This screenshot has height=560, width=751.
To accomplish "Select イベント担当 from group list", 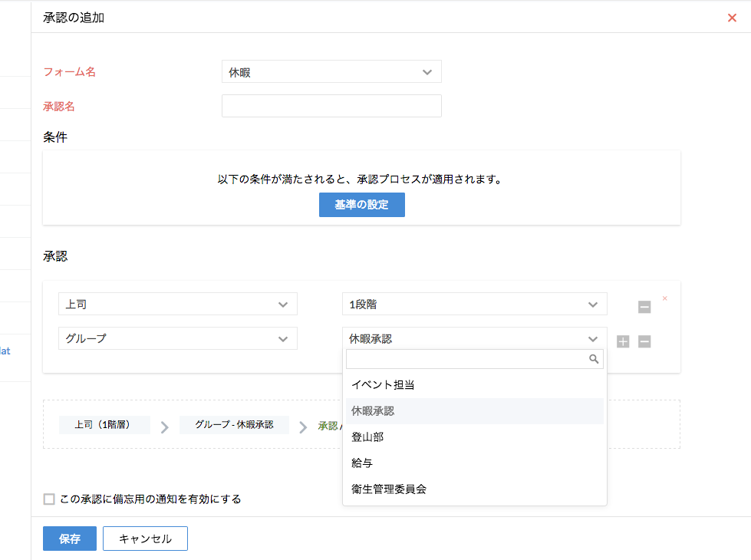I will click(x=383, y=385).
